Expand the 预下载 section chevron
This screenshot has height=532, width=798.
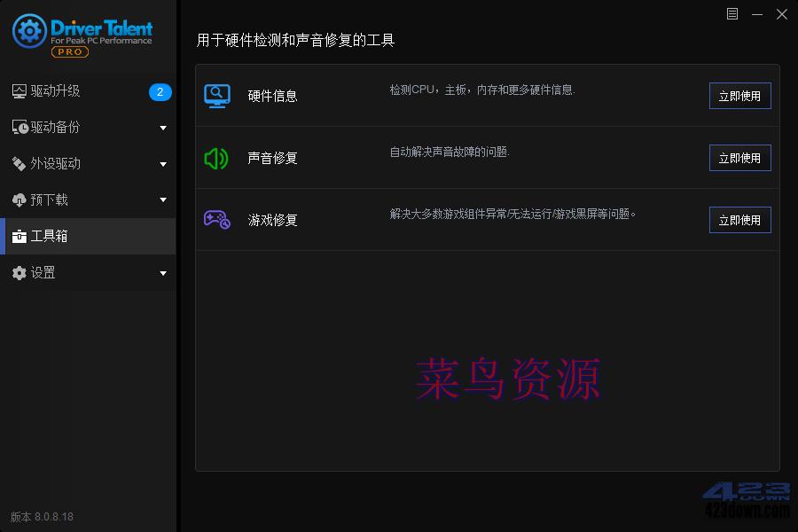(x=163, y=199)
